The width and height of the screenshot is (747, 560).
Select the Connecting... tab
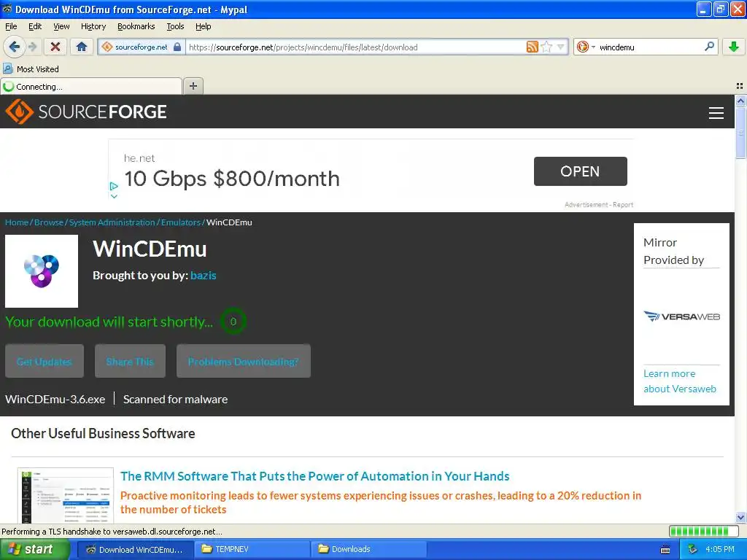coord(91,86)
